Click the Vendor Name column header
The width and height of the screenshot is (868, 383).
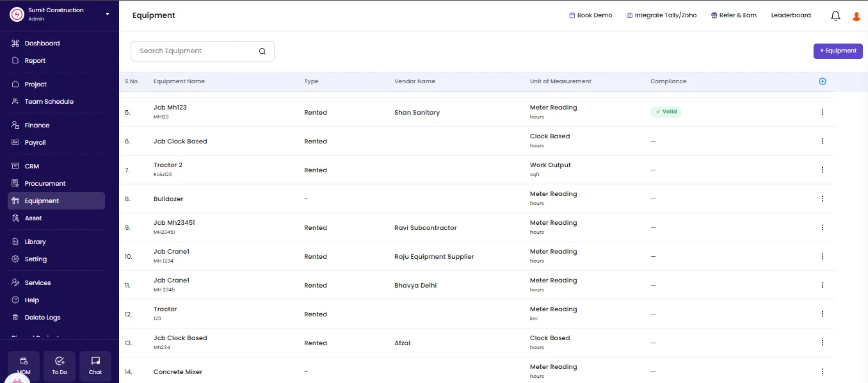tap(415, 81)
